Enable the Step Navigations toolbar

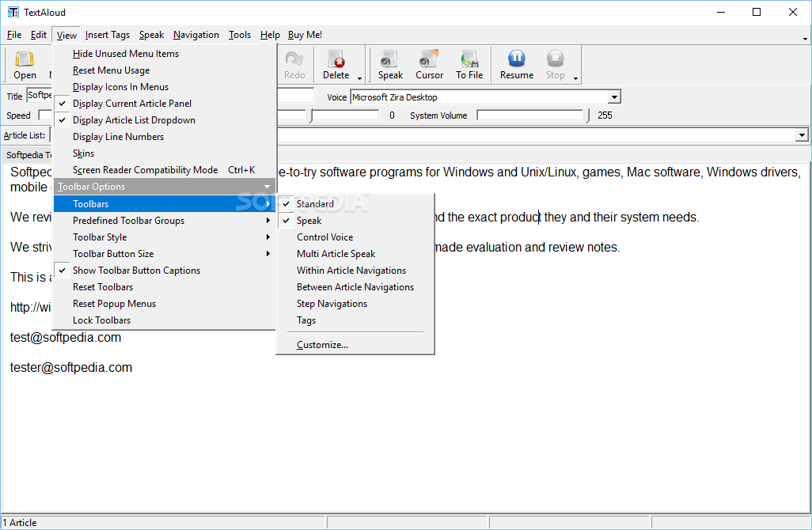[x=355, y=303]
